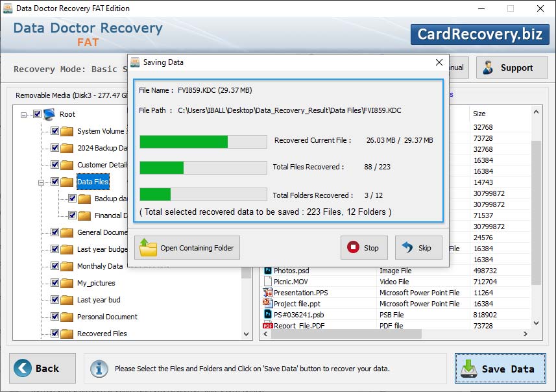
Task: Click the Project file.ppt icon
Action: point(268,303)
